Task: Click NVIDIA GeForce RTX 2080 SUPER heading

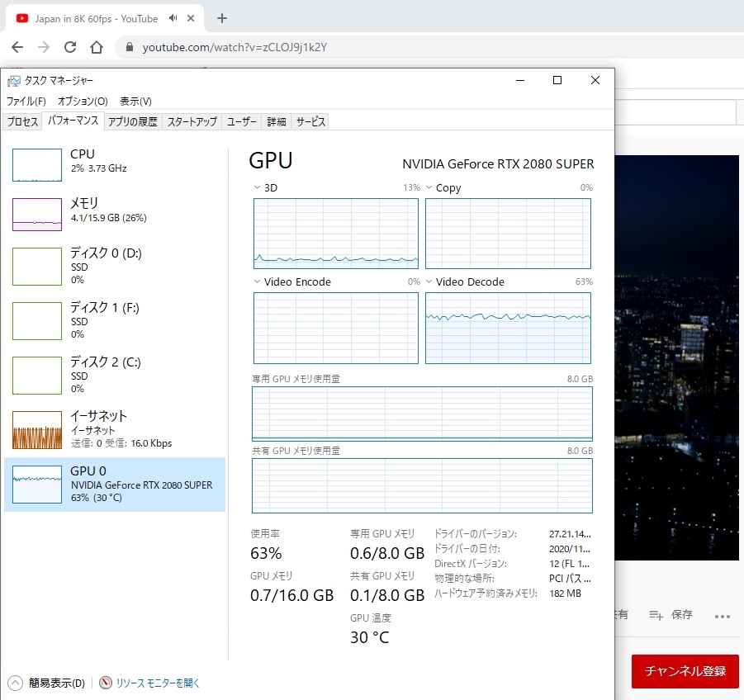Action: (x=498, y=164)
